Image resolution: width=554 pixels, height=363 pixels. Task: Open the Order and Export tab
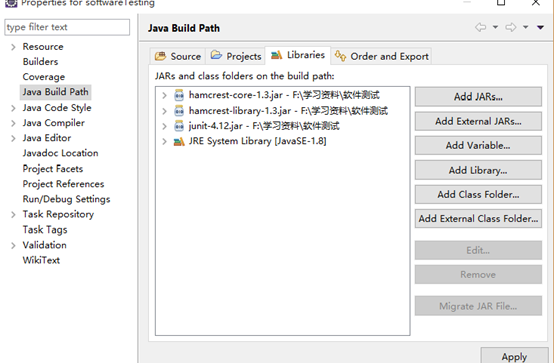click(x=382, y=56)
